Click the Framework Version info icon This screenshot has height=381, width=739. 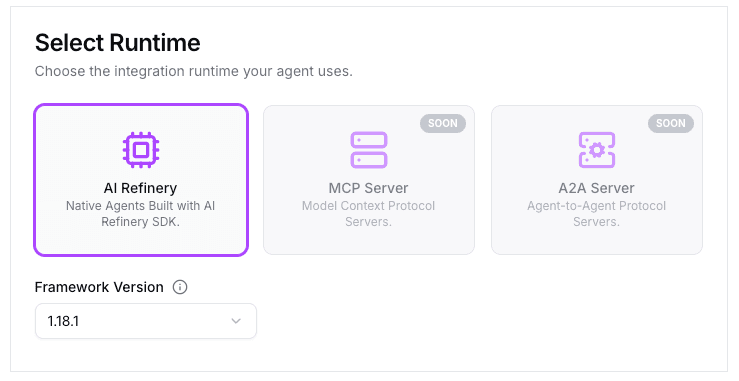[x=180, y=287]
